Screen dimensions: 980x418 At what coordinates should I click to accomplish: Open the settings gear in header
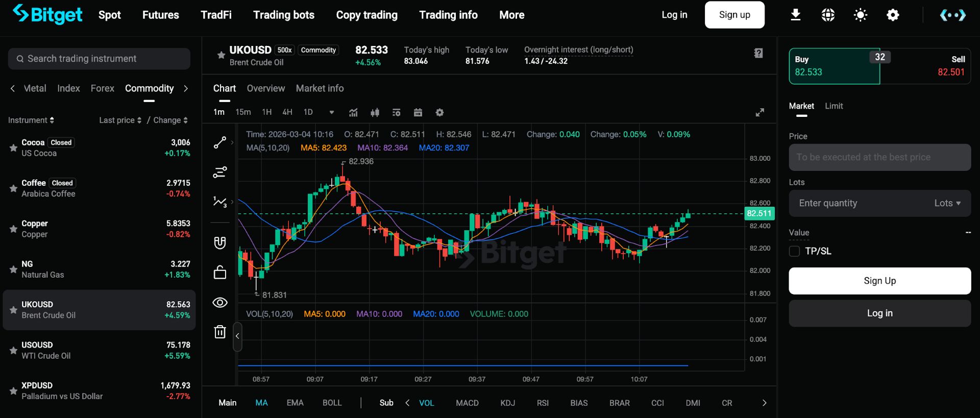[893, 15]
